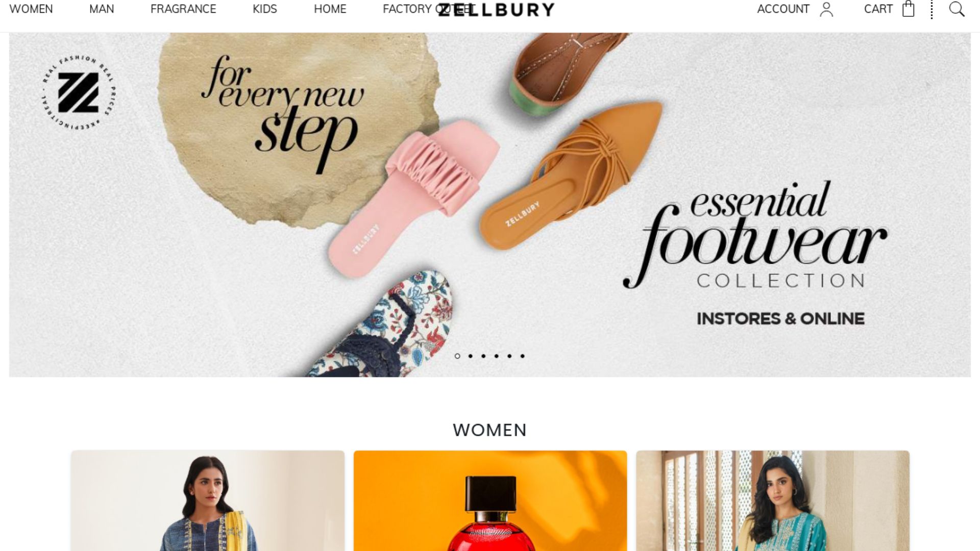Viewport: 980px width, 551px height.
Task: Jump to the fourth carousel slide dot
Action: pyautogui.click(x=496, y=356)
